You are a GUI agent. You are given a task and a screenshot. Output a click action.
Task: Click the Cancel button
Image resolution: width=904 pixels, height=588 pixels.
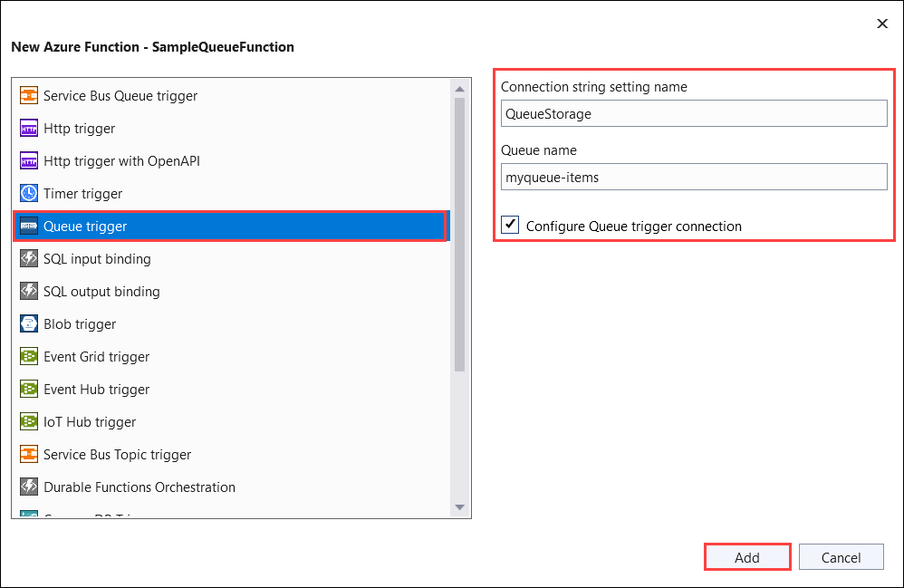pyautogui.click(x=841, y=557)
